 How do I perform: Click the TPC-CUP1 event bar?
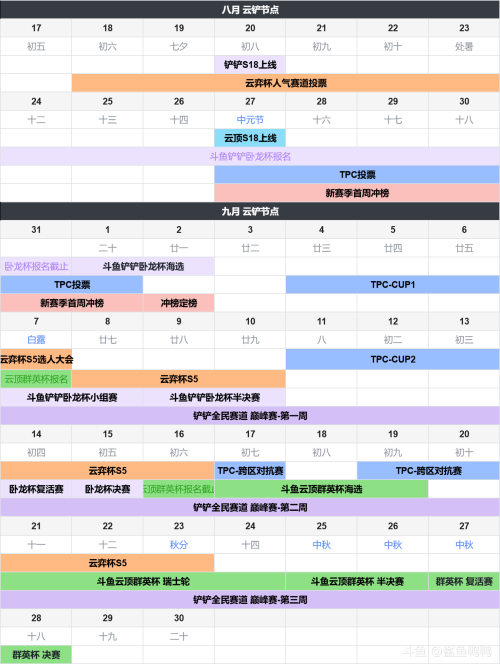[392, 285]
